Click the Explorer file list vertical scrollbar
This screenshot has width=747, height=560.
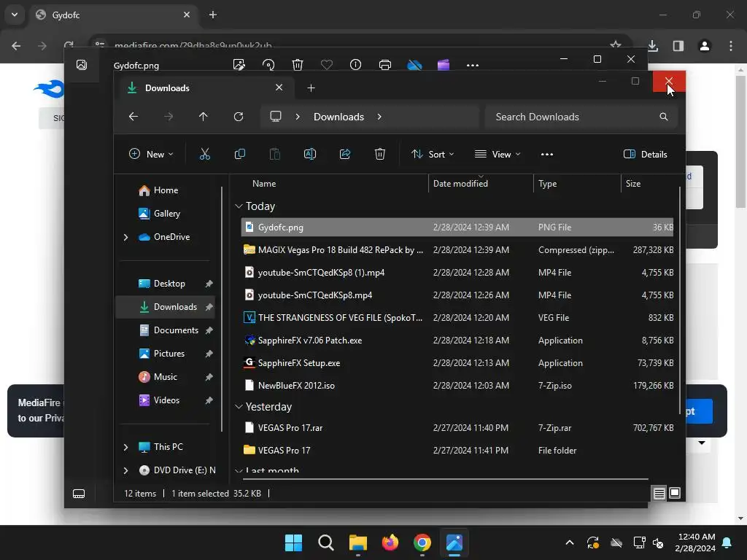(x=679, y=300)
